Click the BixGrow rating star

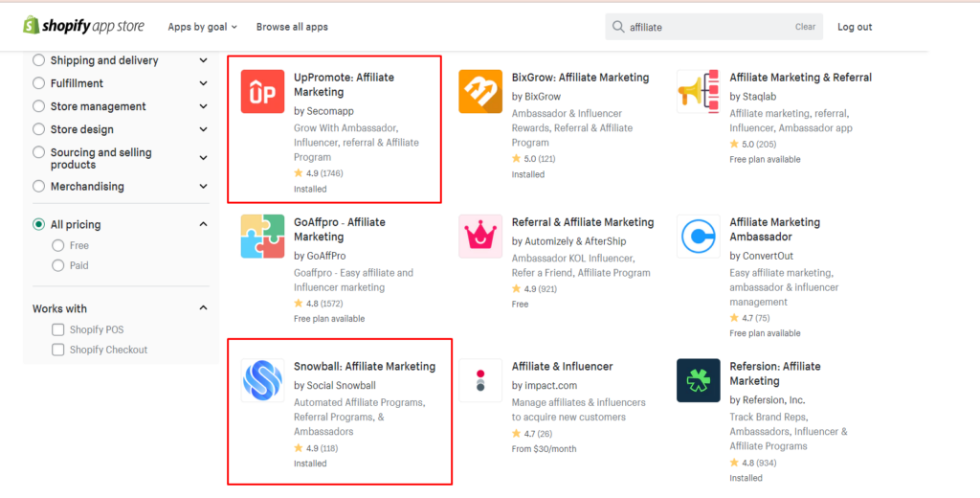pyautogui.click(x=516, y=159)
